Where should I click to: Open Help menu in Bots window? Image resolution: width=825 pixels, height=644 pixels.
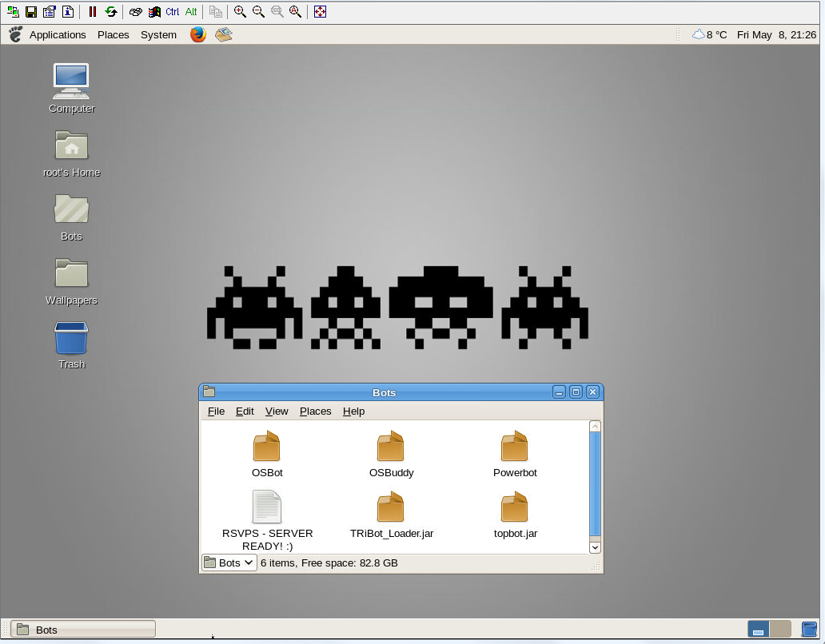tap(353, 411)
